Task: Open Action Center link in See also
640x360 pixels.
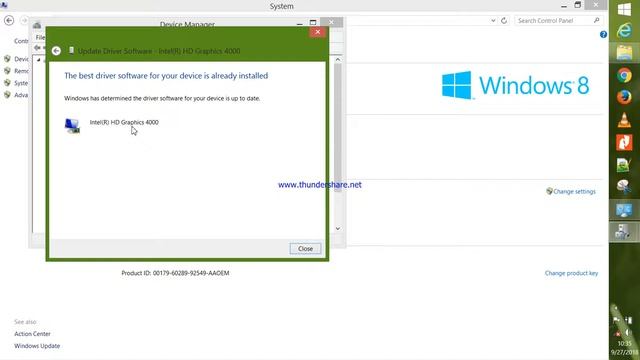Action: pyautogui.click(x=32, y=334)
